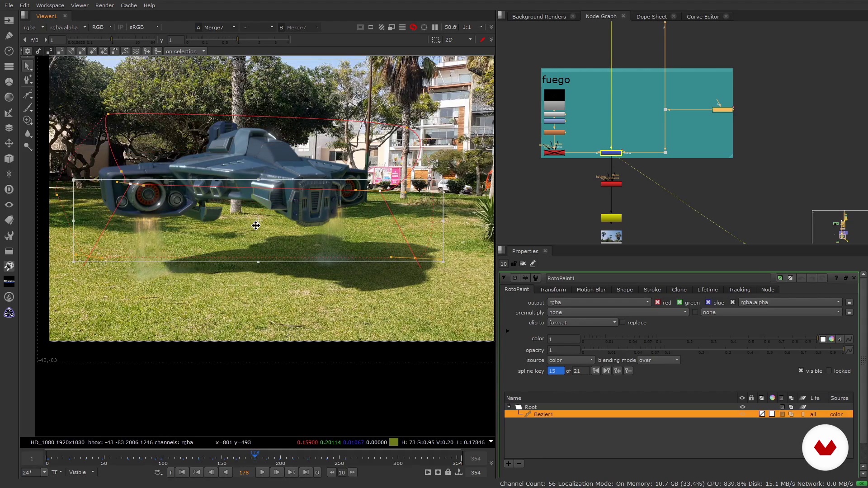Image resolution: width=868 pixels, height=488 pixels.
Task: Center RotoPaint1 node in node graph
Action: point(515,278)
